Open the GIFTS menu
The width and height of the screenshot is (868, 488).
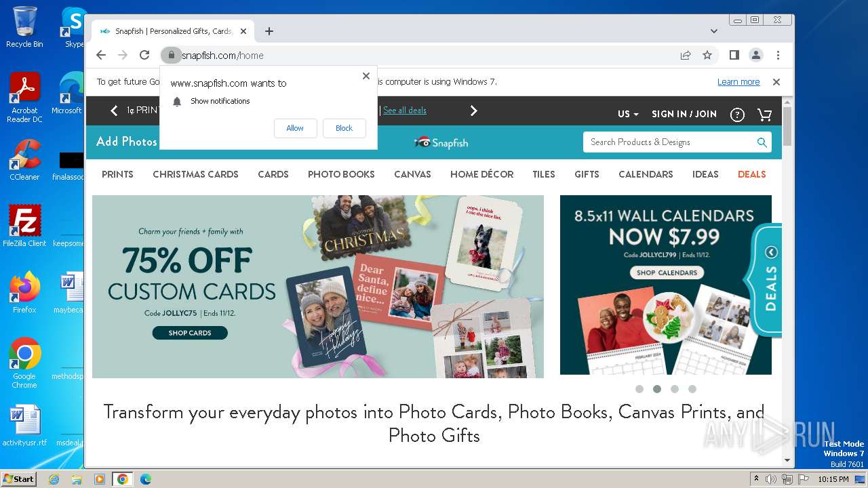pyautogui.click(x=587, y=174)
